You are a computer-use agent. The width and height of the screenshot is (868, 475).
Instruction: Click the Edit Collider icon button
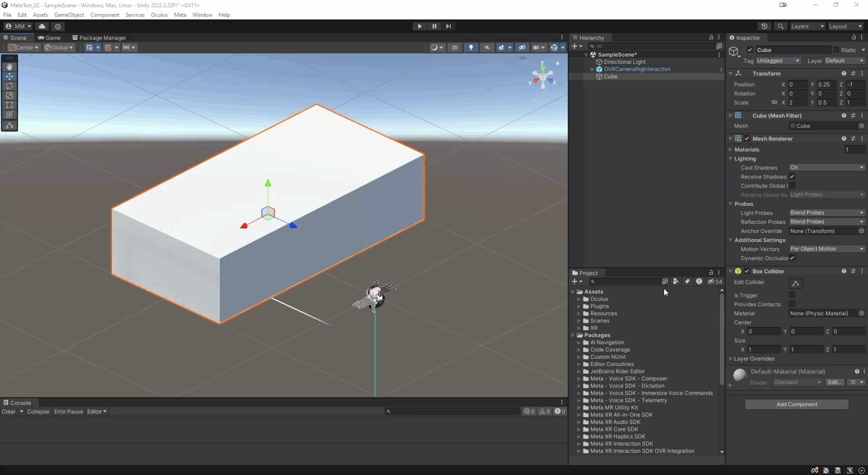(796, 284)
